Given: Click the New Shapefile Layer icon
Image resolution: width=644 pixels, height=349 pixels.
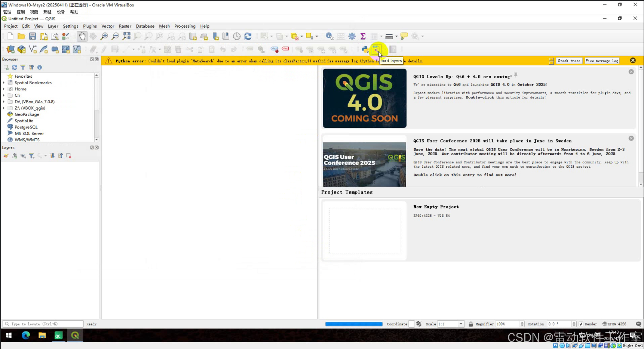Looking at the screenshot, I should [x=33, y=49].
